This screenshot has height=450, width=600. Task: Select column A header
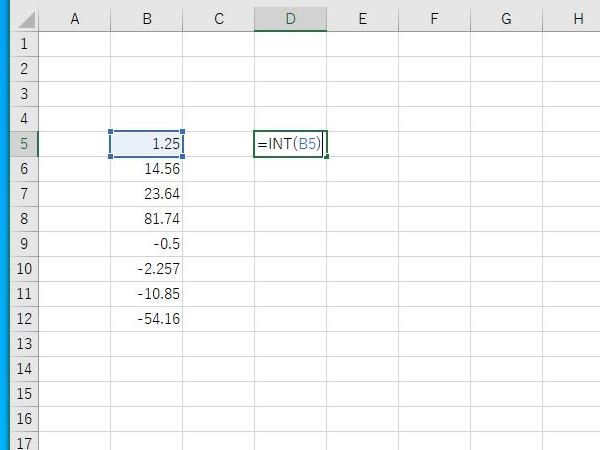pyautogui.click(x=74, y=19)
